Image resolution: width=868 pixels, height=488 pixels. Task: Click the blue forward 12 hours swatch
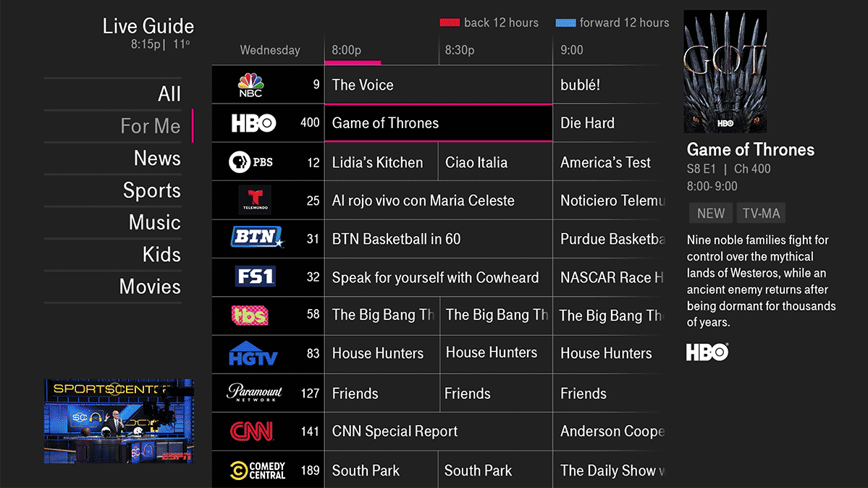point(565,23)
